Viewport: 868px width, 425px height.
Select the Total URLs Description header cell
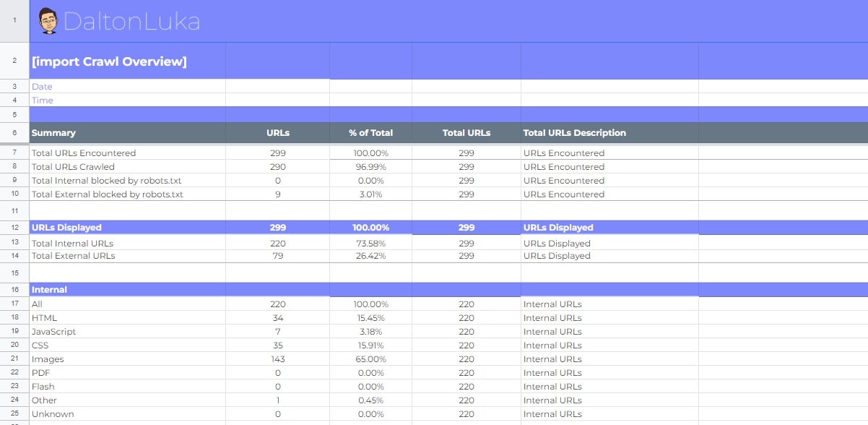[x=574, y=133]
